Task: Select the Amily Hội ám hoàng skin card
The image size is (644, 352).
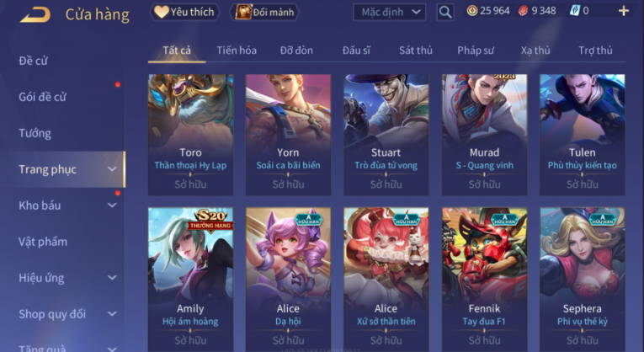Action: click(x=190, y=280)
